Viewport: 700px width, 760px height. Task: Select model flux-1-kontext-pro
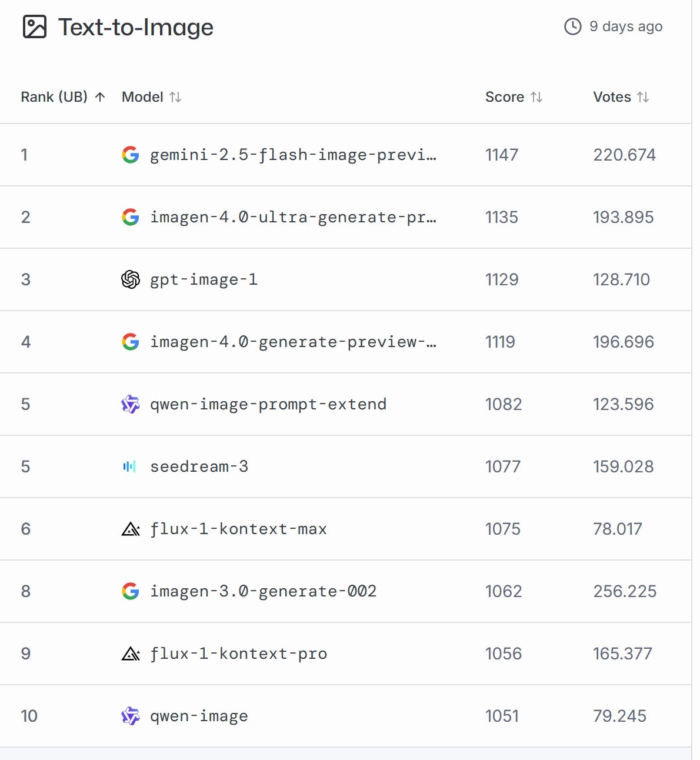pyautogui.click(x=238, y=654)
